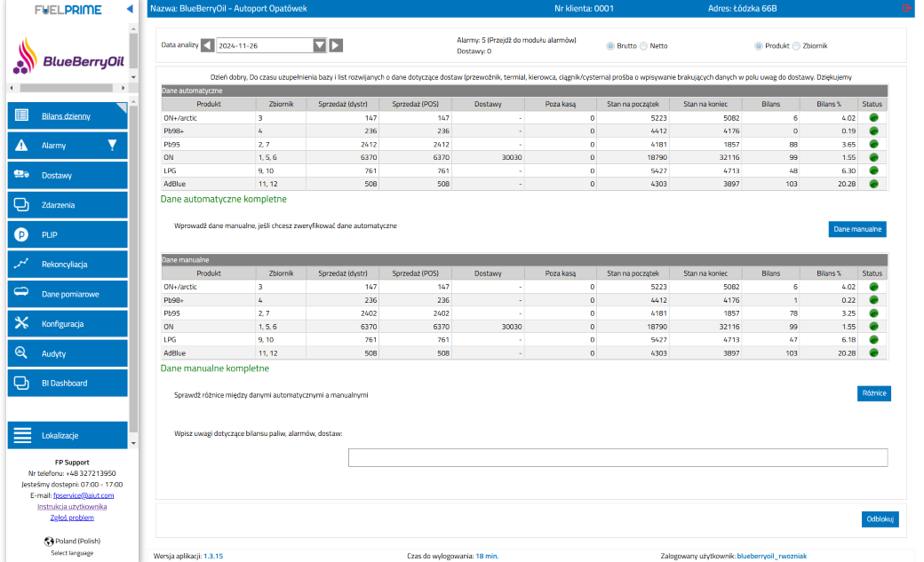
Task: Open the Zdarzenia menu item
Action: (68, 205)
